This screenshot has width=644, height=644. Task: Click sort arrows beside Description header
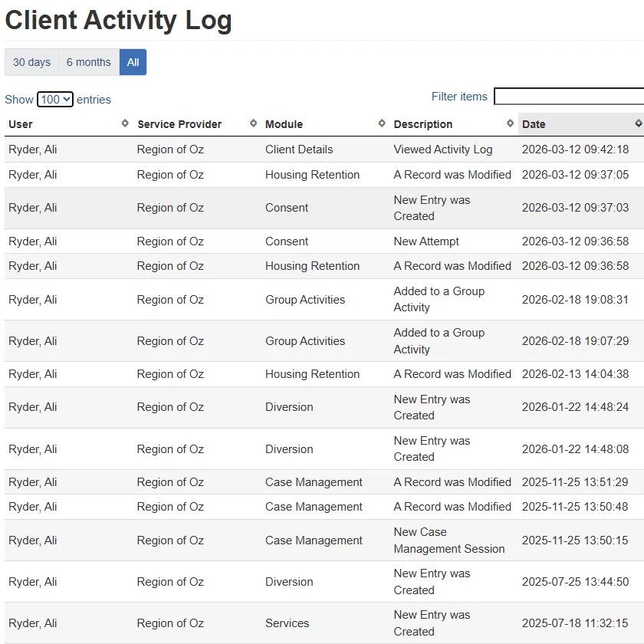coord(511,123)
